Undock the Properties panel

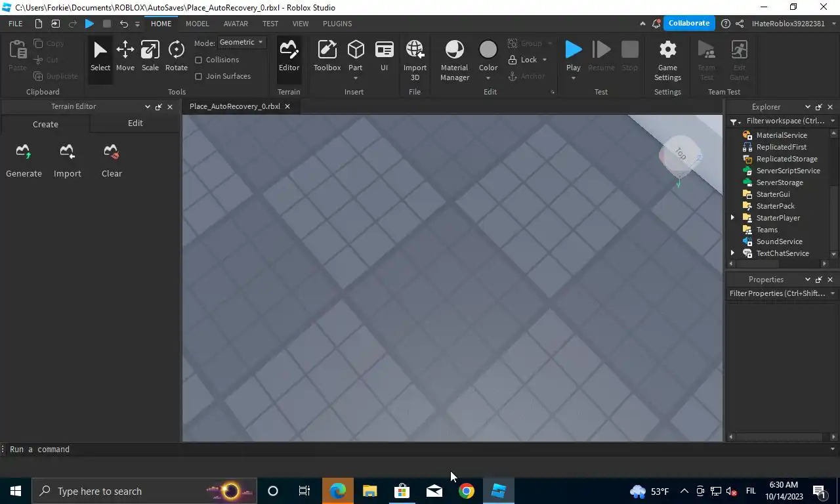coord(819,280)
